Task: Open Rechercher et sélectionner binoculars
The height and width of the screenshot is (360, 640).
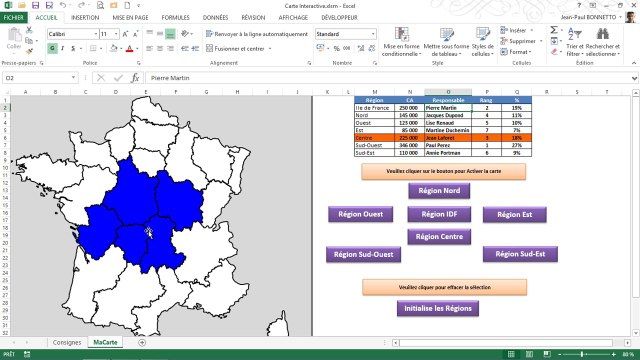Action: (x=603, y=42)
